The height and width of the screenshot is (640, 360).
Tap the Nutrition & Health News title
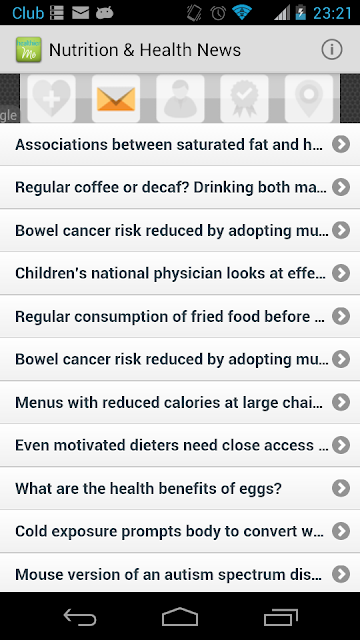click(x=145, y=50)
